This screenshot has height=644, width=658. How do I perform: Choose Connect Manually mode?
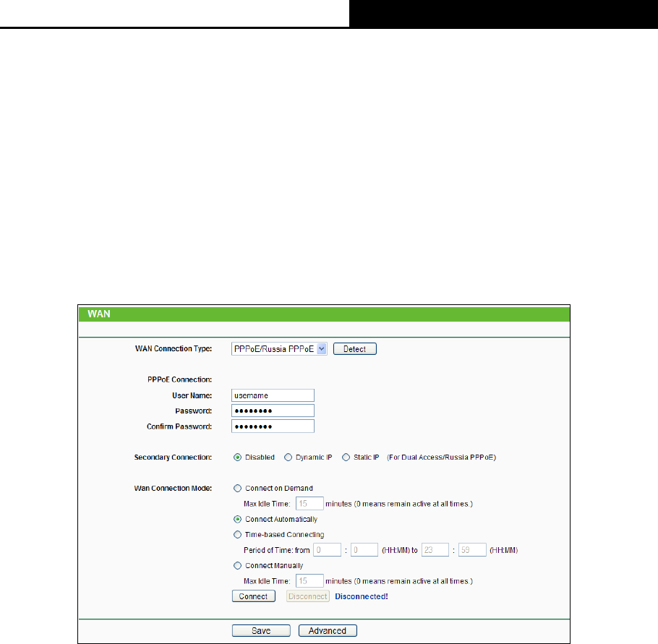tap(237, 565)
